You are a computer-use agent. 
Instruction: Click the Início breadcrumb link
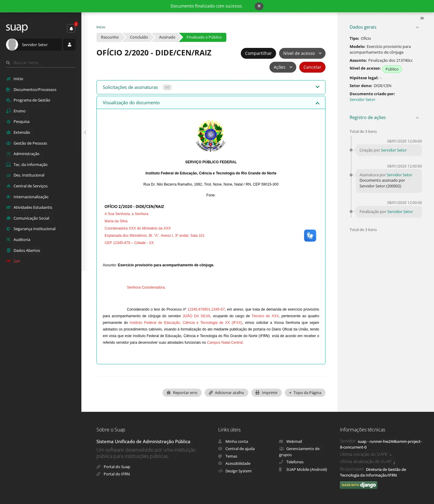[101, 27]
